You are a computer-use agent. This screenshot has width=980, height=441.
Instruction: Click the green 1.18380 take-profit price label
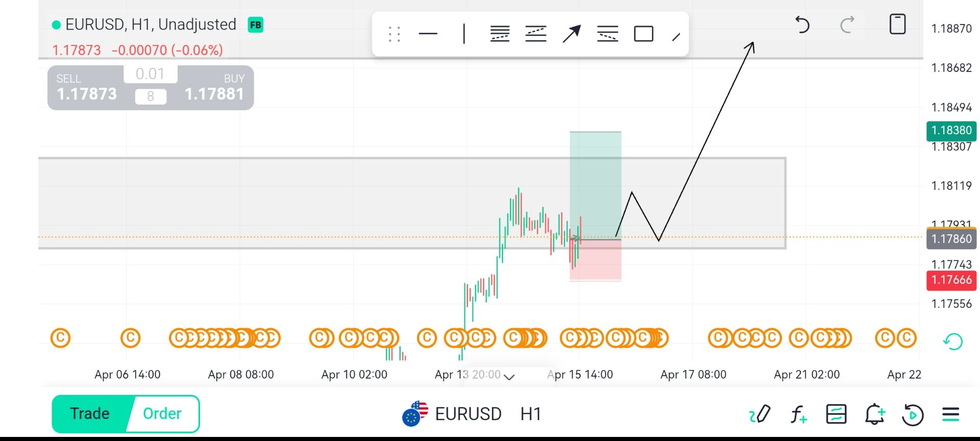point(951,131)
